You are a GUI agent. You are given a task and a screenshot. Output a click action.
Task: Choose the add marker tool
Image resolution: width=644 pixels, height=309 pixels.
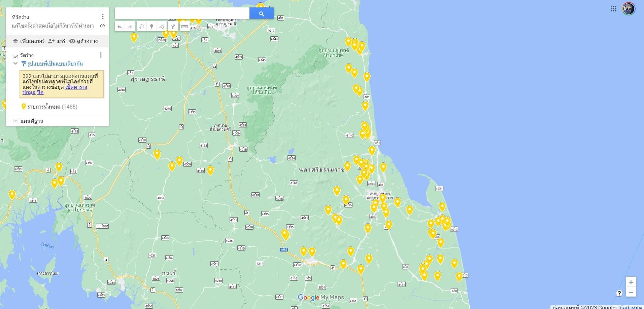pos(152,27)
